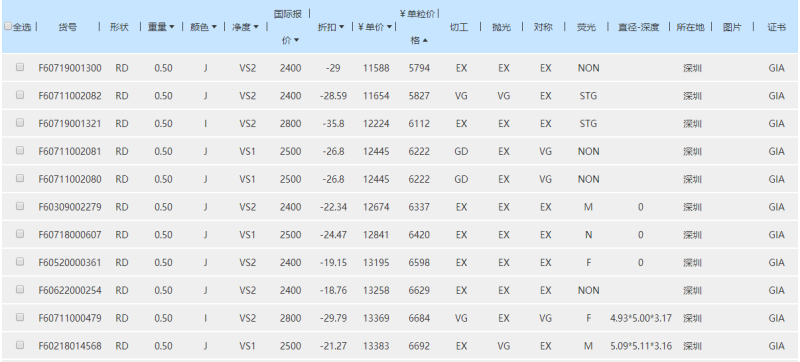Check the row F60718000607 checkbox

pos(20,234)
